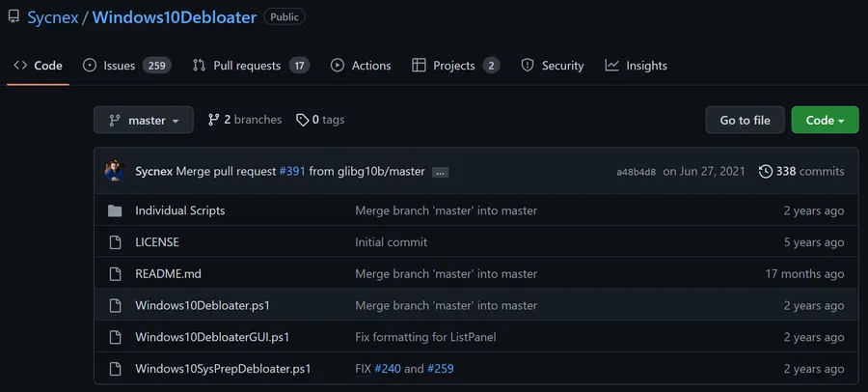Open the Issues tab

click(x=126, y=66)
